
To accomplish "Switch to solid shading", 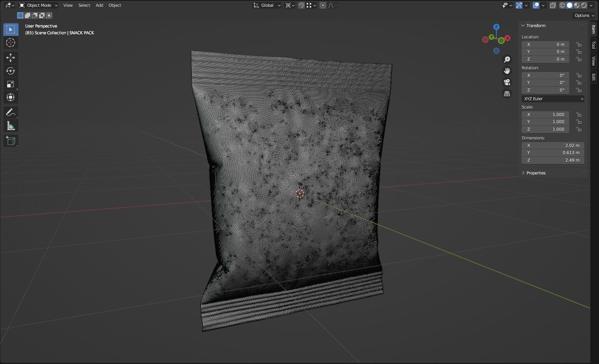I will (570, 5).
